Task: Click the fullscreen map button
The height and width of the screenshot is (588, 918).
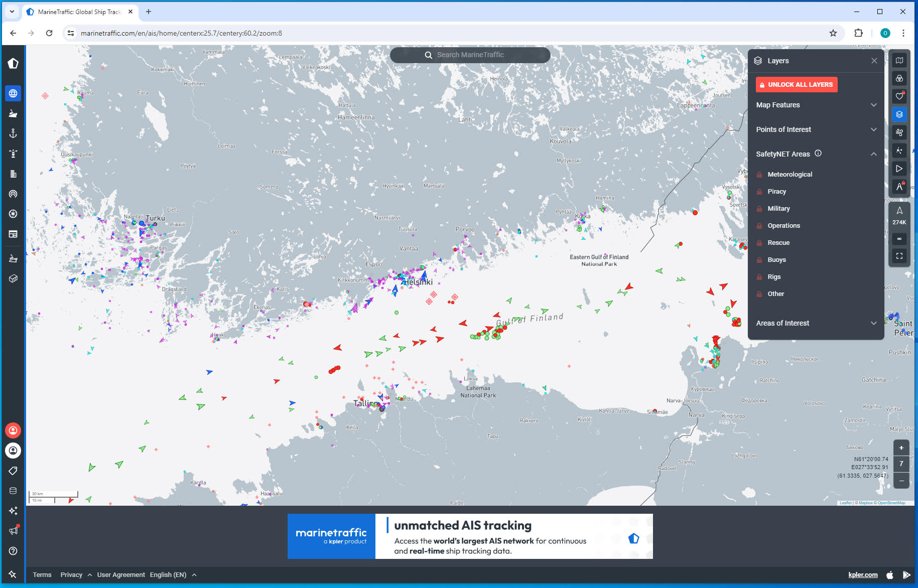Action: point(899,256)
